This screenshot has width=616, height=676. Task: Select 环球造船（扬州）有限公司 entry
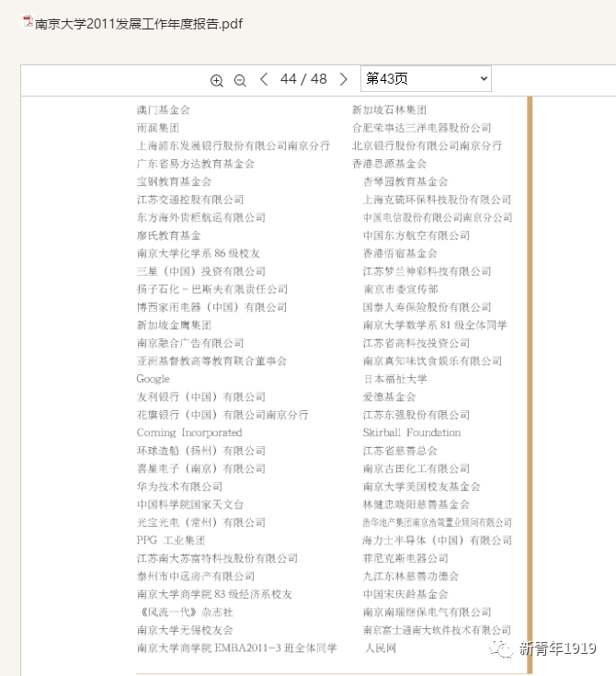click(200, 451)
